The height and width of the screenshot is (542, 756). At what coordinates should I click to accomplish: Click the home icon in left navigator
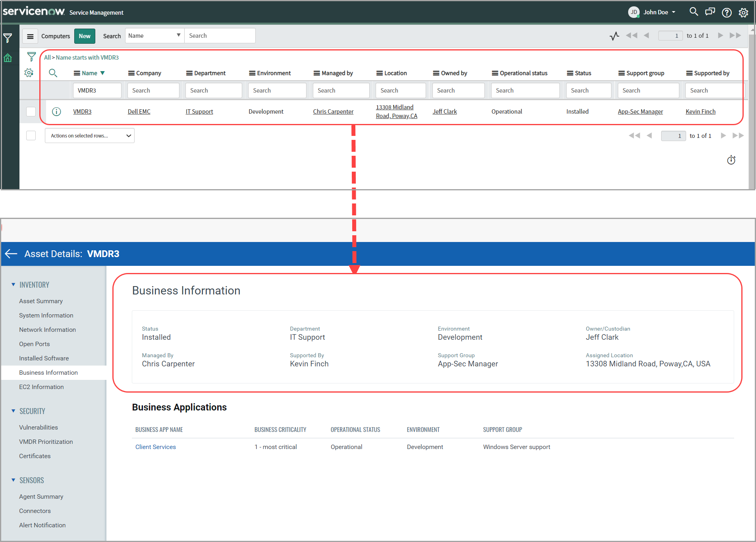[8, 58]
